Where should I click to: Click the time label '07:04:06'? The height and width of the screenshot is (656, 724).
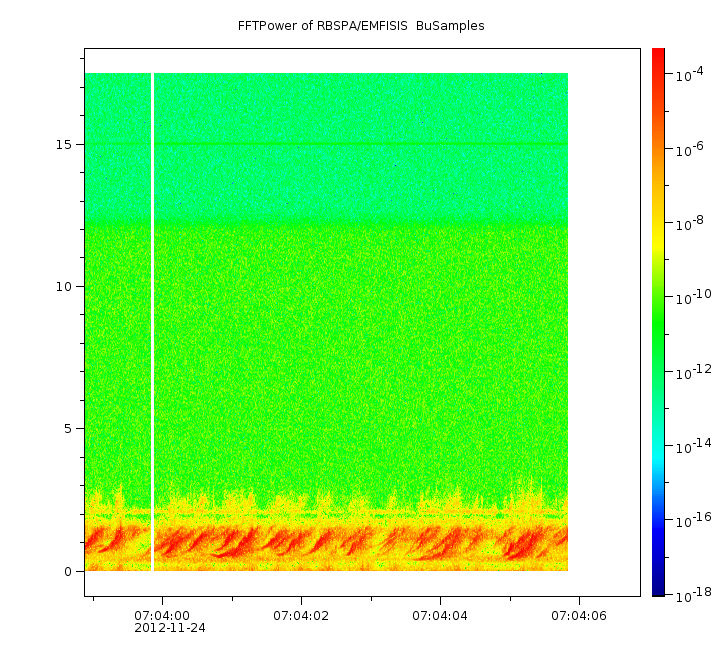point(579,616)
